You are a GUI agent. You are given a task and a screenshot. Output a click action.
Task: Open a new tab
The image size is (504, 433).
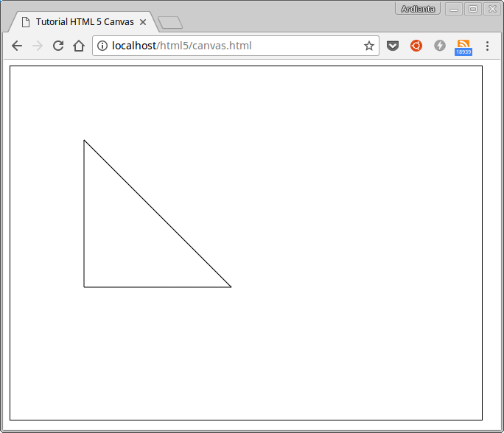(x=170, y=23)
